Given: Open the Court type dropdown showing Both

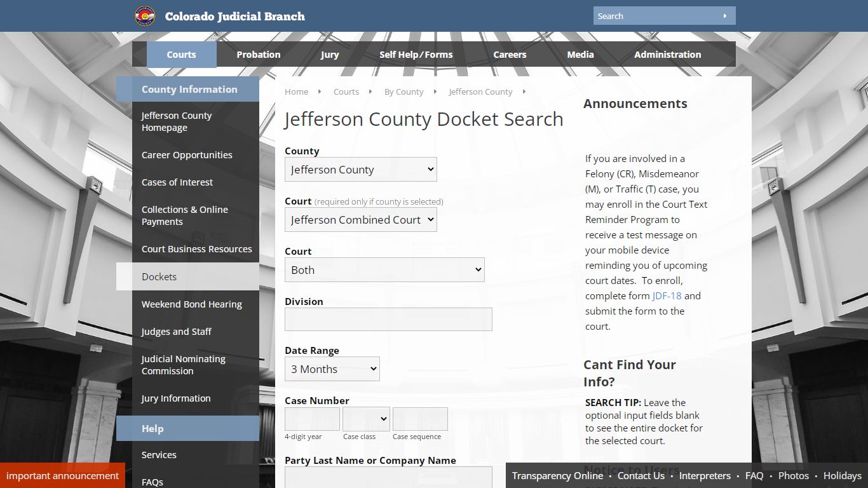Looking at the screenshot, I should click(x=384, y=270).
